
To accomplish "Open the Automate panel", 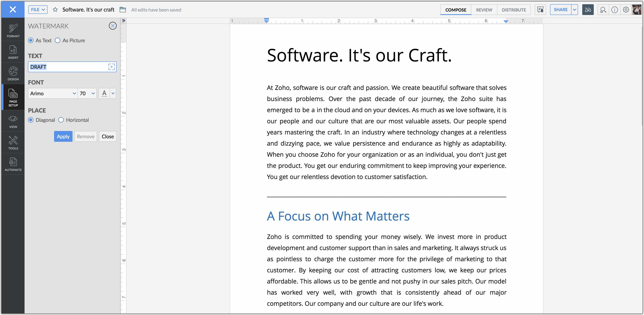I will pos(13,164).
